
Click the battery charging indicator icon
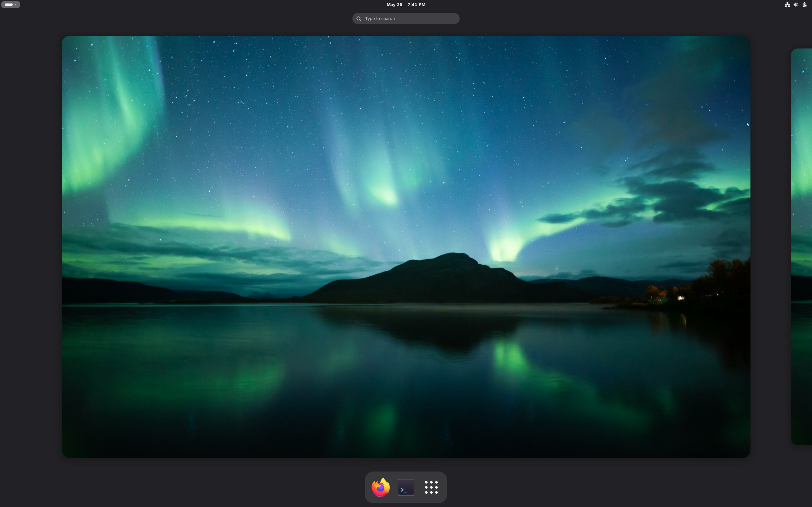(x=805, y=5)
